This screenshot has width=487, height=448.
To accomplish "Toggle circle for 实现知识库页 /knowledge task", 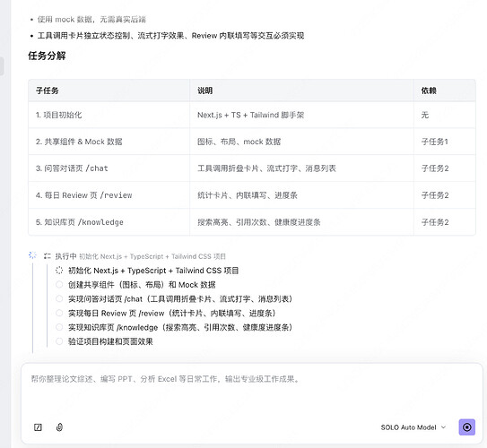I will coord(59,327).
